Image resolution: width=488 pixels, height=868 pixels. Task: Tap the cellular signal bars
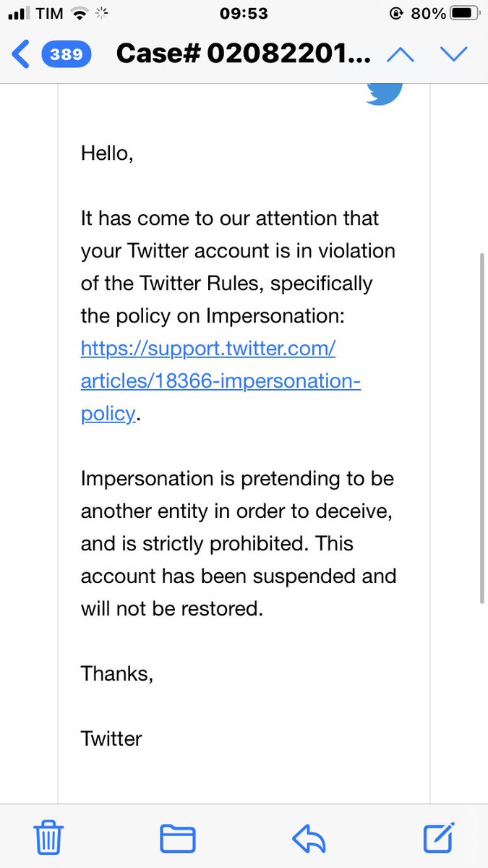[x=18, y=14]
